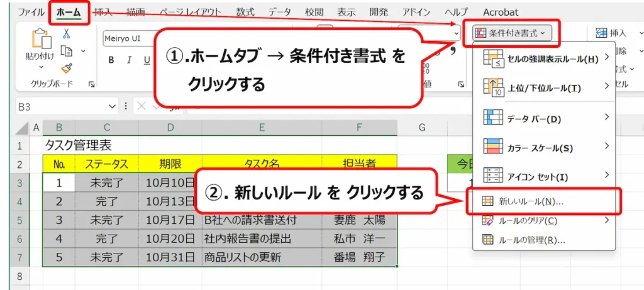Click the 番場 翔子 assignee cell

point(360,257)
